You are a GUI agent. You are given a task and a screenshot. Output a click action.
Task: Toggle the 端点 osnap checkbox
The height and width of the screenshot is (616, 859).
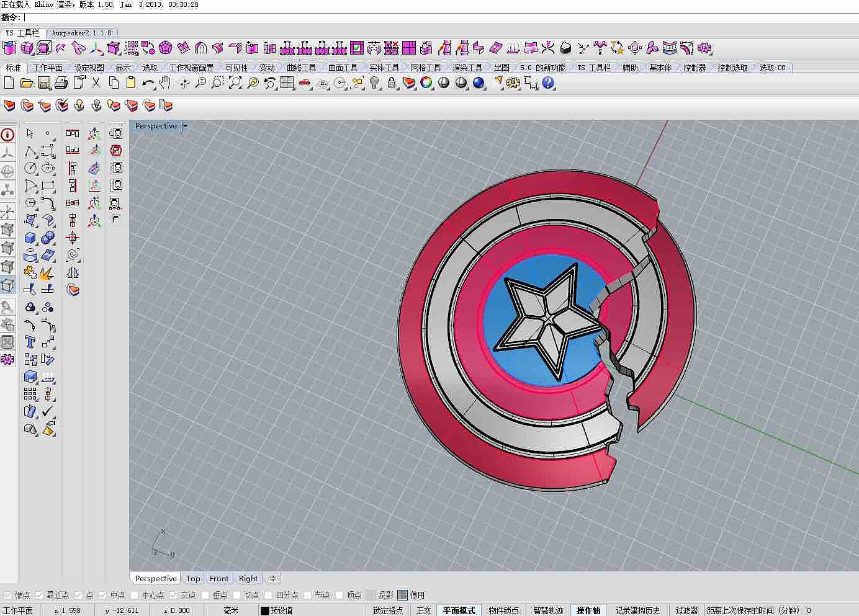(7, 595)
